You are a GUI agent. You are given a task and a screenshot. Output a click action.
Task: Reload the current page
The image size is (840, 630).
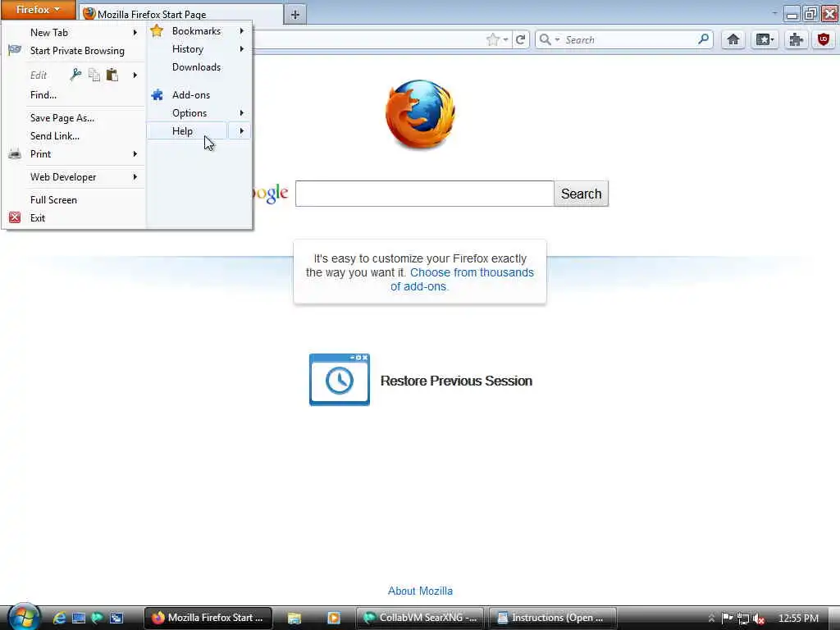pos(521,39)
